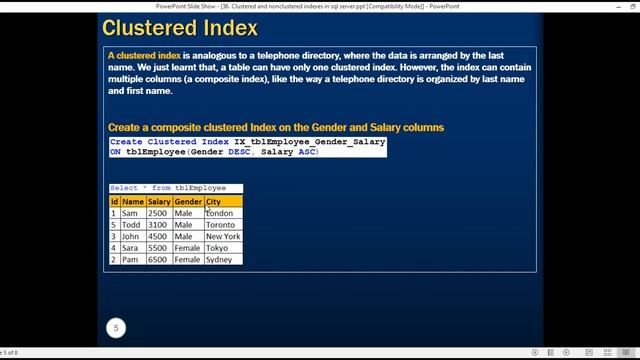
Task: Click the 'Toronto' city cell
Action: tap(223, 225)
